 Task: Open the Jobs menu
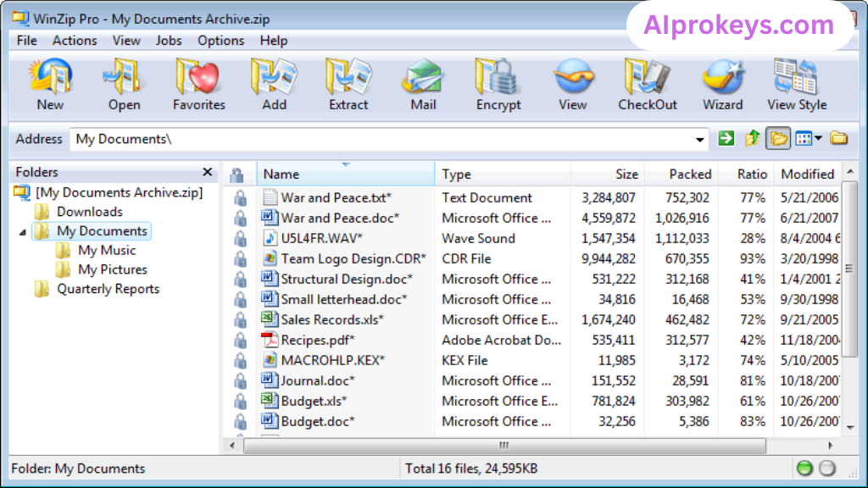169,41
